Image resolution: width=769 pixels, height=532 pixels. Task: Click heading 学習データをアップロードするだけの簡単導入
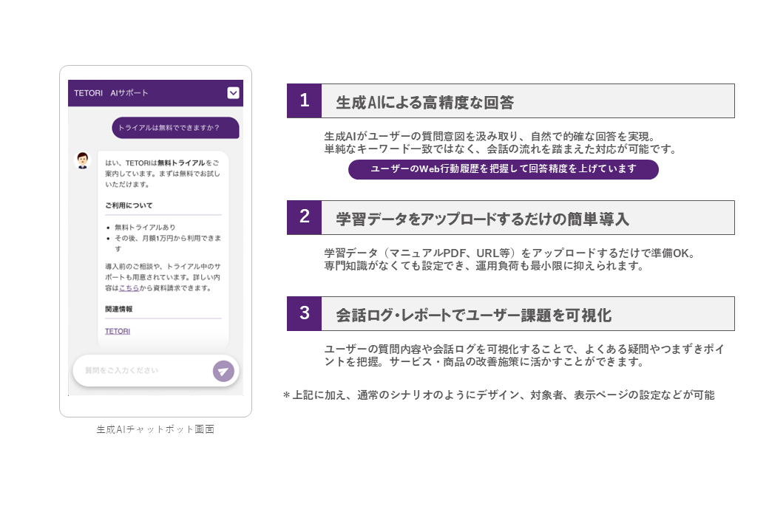(482, 219)
